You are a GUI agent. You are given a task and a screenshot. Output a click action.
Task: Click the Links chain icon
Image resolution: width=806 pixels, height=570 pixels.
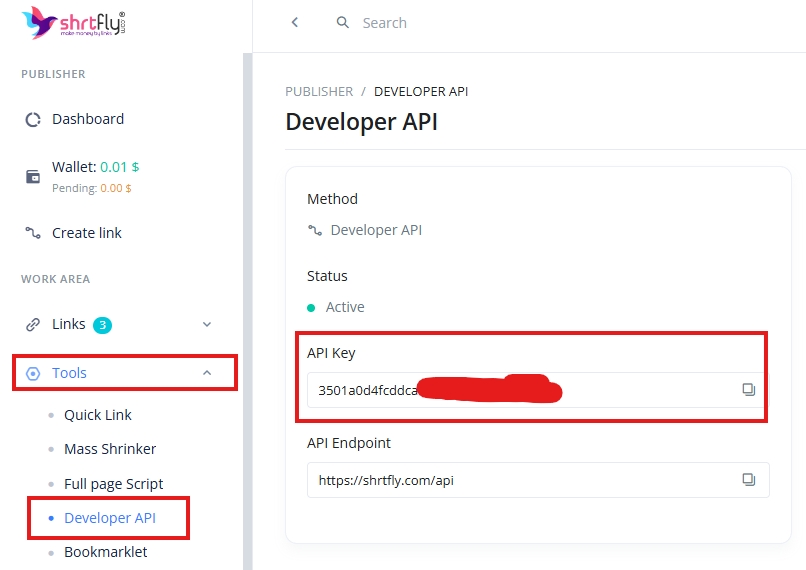33,325
